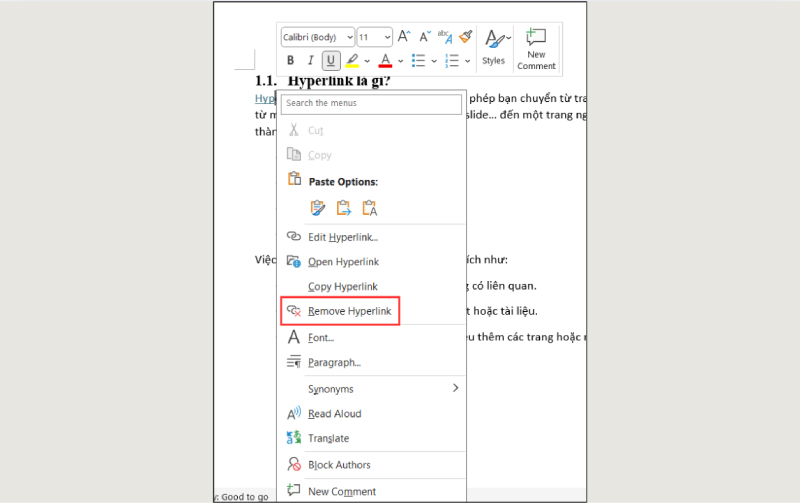This screenshot has width=800, height=503.
Task: Click heading text Hyperlink là gì?
Action: [x=339, y=81]
